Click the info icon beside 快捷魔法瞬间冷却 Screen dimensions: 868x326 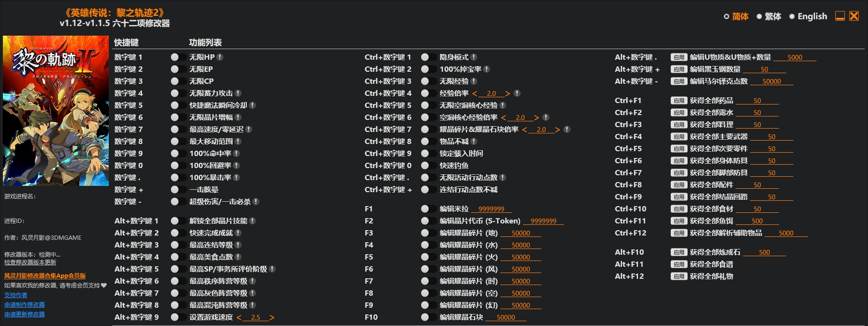pyautogui.click(x=253, y=105)
